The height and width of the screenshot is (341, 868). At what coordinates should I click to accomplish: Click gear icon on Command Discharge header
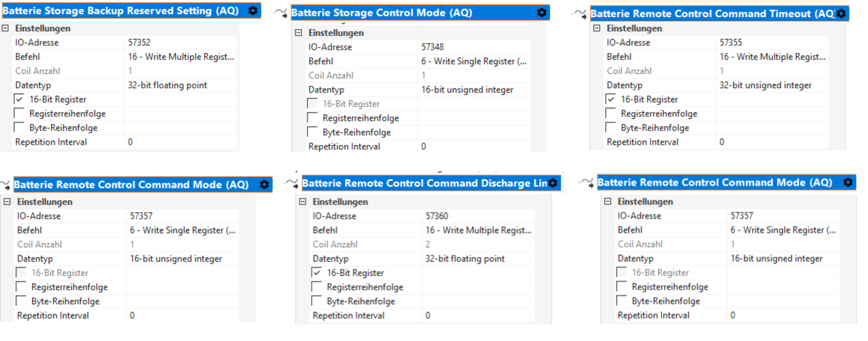coord(553,183)
